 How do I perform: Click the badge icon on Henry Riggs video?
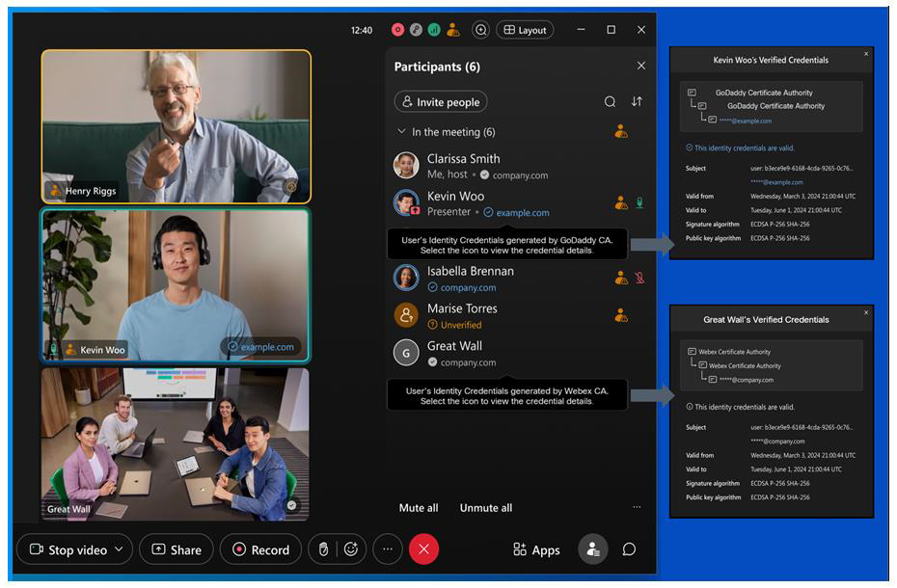tap(291, 186)
